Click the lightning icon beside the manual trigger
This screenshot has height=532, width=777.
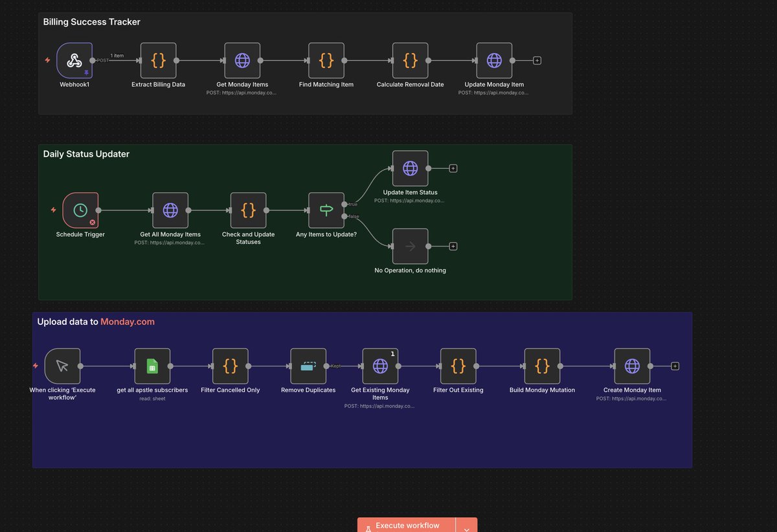click(36, 366)
